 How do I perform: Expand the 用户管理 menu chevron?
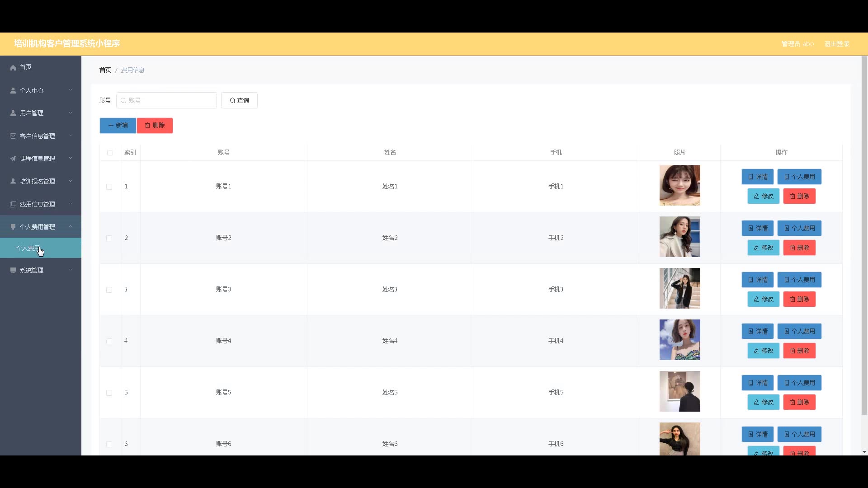click(x=71, y=113)
